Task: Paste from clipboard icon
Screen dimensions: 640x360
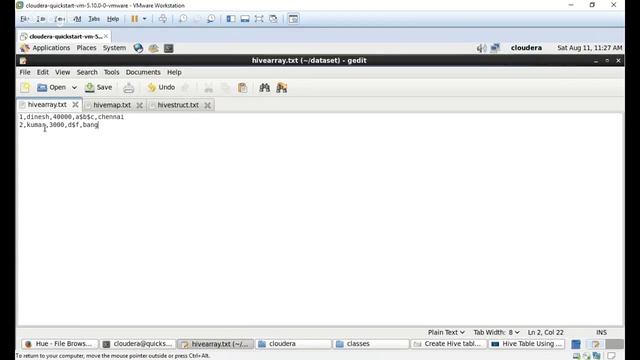Action: (x=242, y=87)
